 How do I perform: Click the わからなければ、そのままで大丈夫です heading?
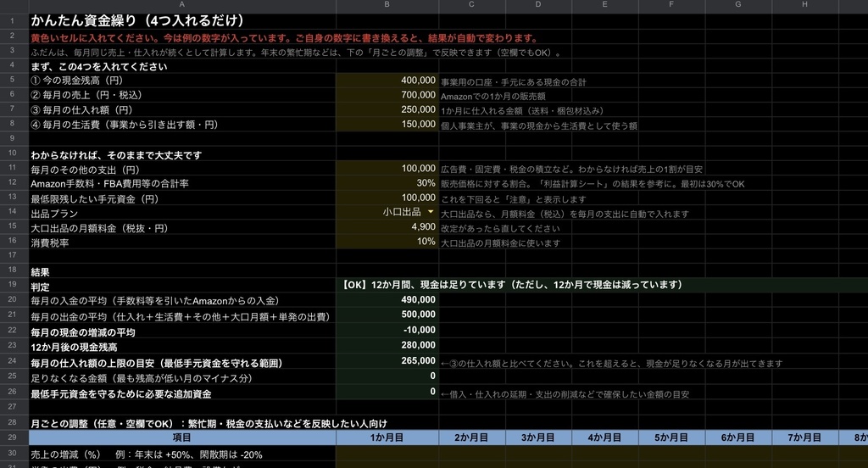116,155
